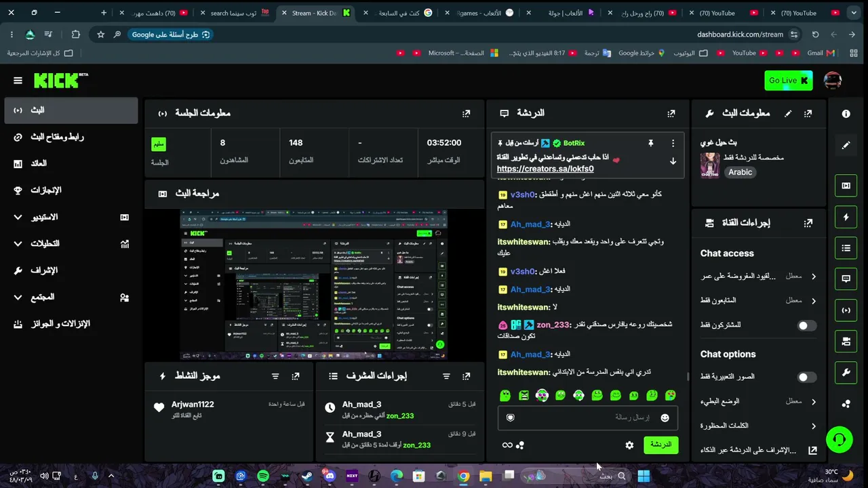Open the creators.sa/lokfs0 link in pinned message

point(545,169)
